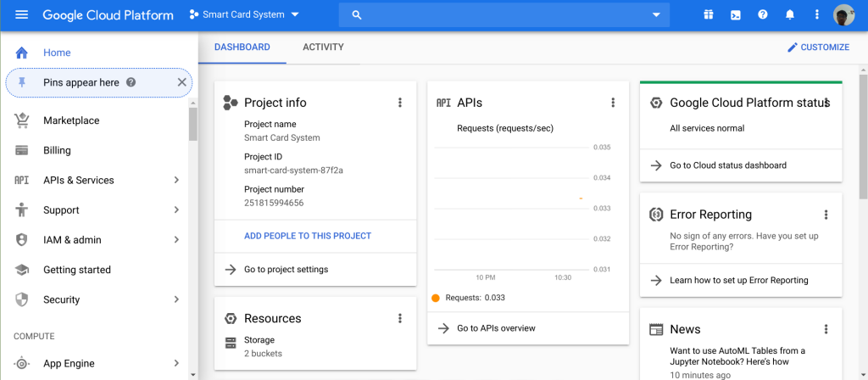Select the Dashboard tab

242,47
